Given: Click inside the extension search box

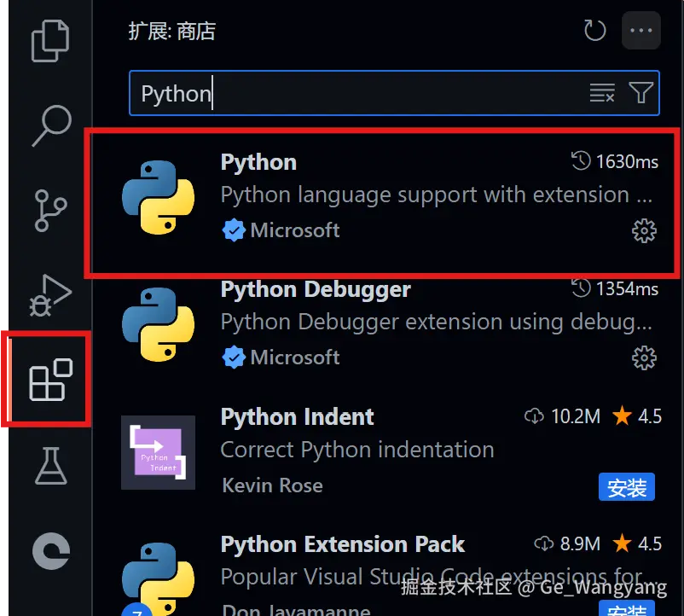Looking at the screenshot, I should [x=358, y=93].
